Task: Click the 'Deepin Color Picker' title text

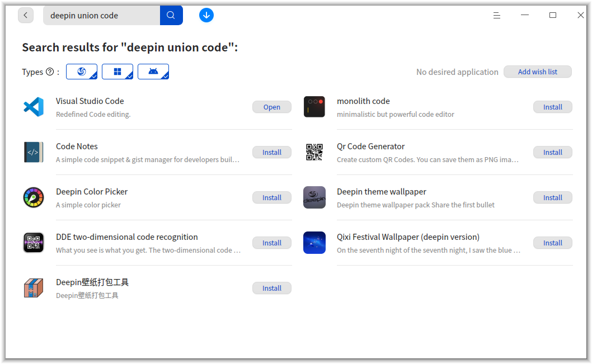Action: tap(92, 192)
